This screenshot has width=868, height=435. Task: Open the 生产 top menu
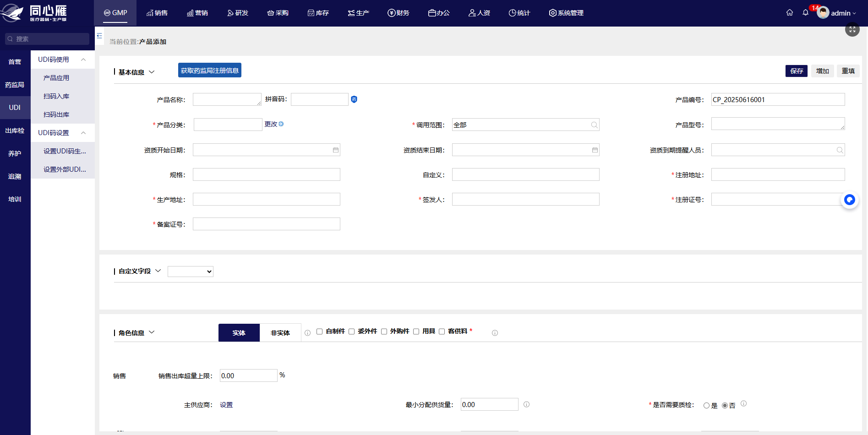pos(359,13)
